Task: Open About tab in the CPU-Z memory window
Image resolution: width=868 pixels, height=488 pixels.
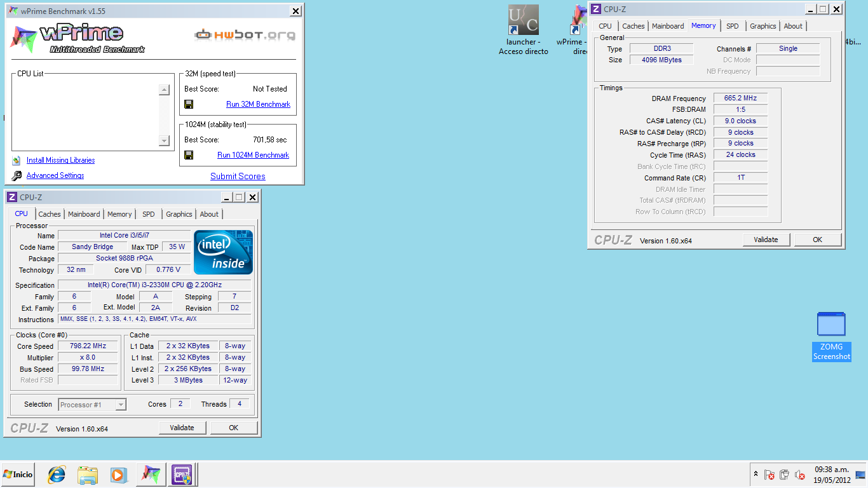Action: pos(793,26)
